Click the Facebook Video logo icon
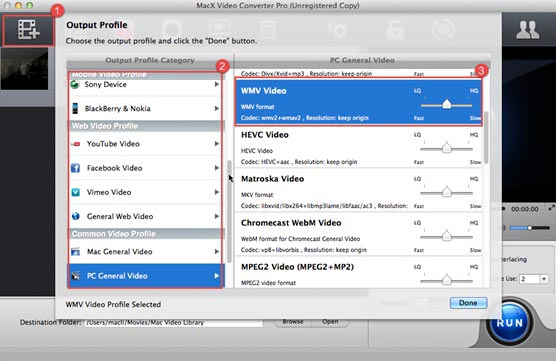 [x=75, y=168]
